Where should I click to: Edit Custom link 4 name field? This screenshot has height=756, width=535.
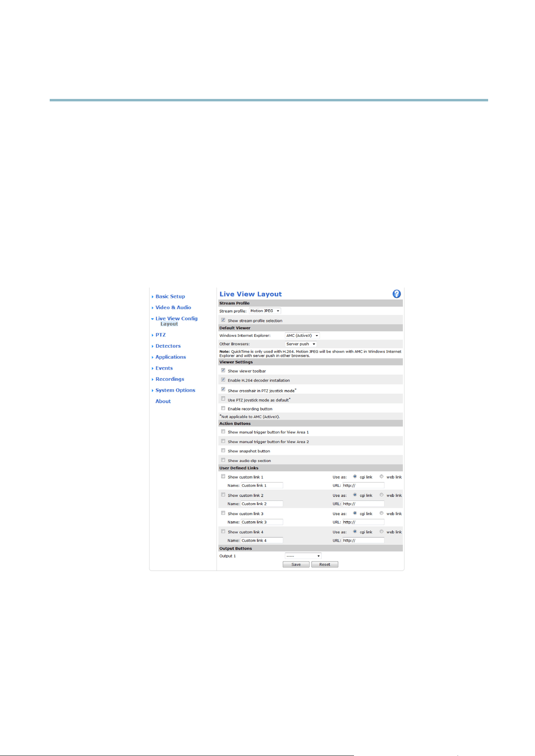click(x=262, y=540)
